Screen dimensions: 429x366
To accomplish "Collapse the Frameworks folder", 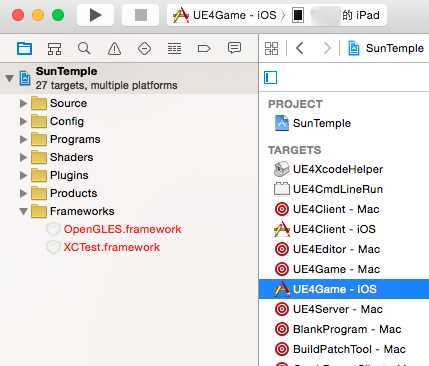I will [23, 211].
